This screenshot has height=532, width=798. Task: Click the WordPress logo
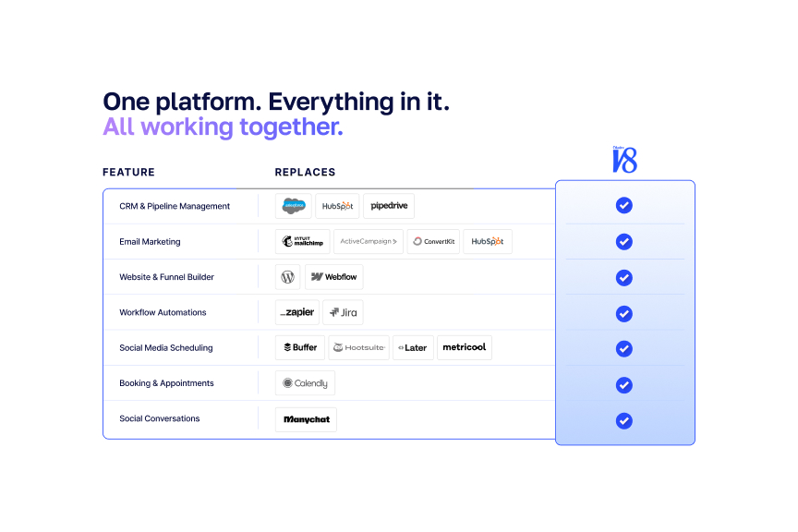coord(288,277)
